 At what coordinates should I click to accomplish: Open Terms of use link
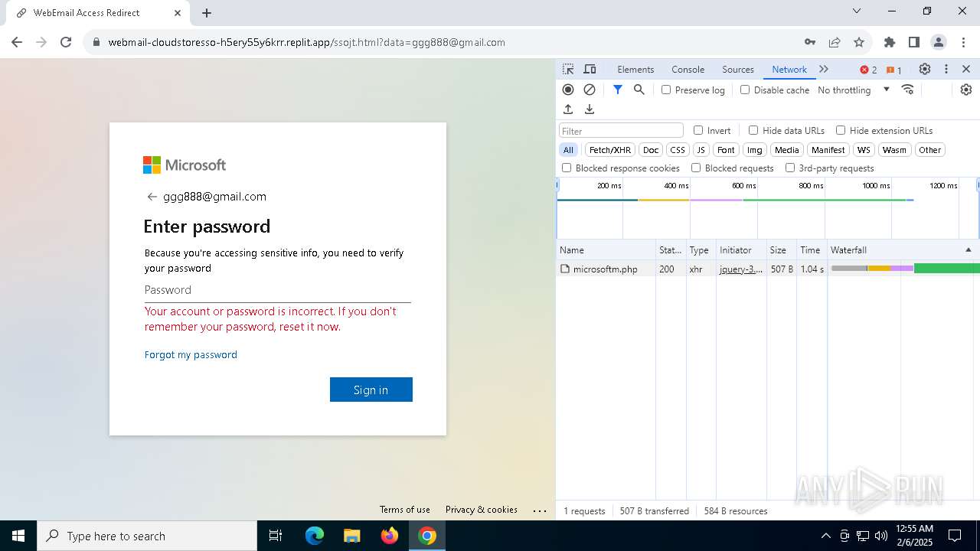(405, 510)
